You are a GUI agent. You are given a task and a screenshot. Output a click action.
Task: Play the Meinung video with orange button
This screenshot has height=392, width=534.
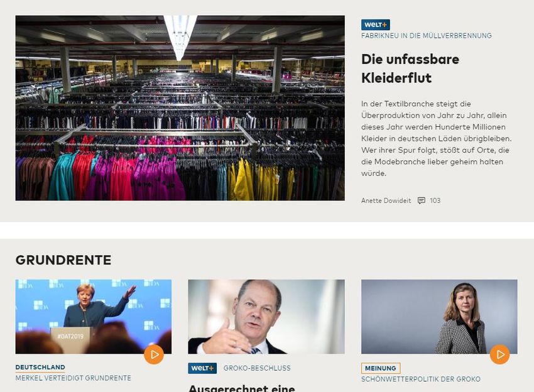point(499,354)
